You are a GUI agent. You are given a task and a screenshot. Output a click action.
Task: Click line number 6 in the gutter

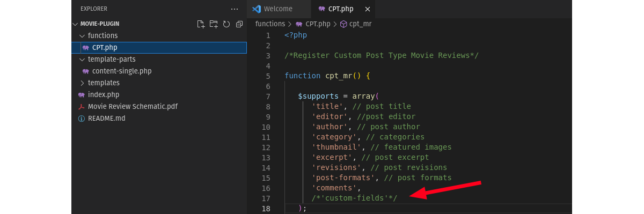(268, 86)
